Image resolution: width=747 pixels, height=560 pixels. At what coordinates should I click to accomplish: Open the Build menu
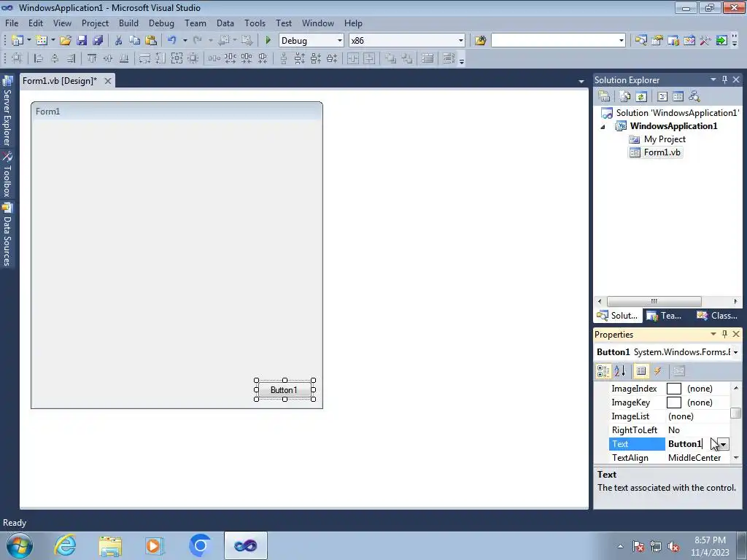point(128,23)
